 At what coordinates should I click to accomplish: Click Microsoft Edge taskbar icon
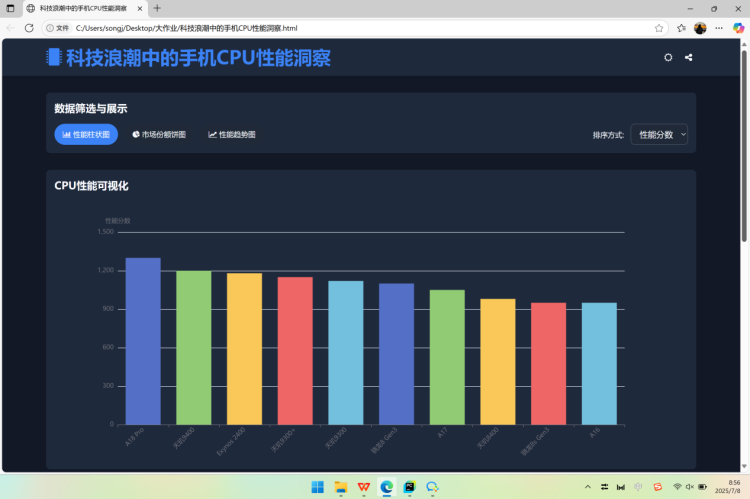386,487
